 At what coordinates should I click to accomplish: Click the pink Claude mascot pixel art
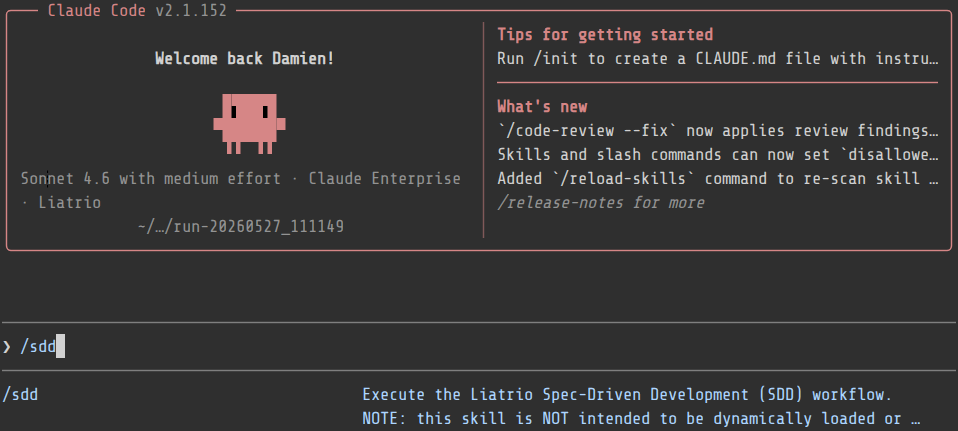click(x=249, y=123)
